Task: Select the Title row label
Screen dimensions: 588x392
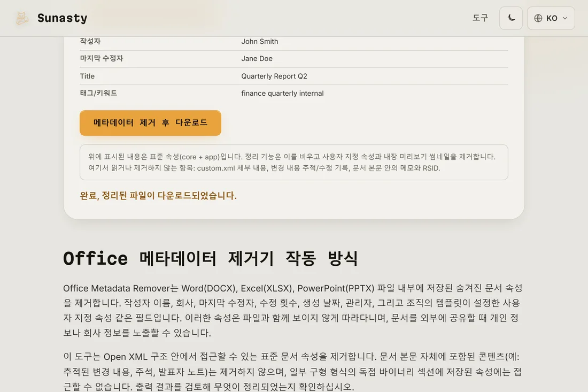Action: coord(87,76)
